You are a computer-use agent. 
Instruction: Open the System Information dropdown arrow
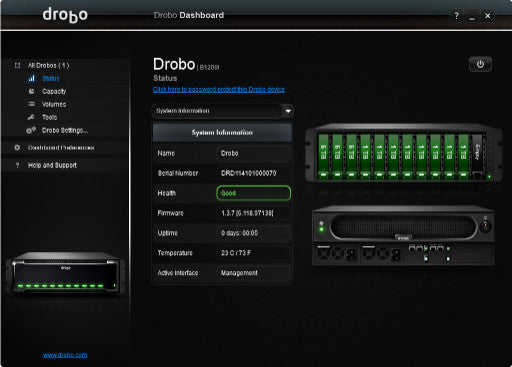(288, 111)
